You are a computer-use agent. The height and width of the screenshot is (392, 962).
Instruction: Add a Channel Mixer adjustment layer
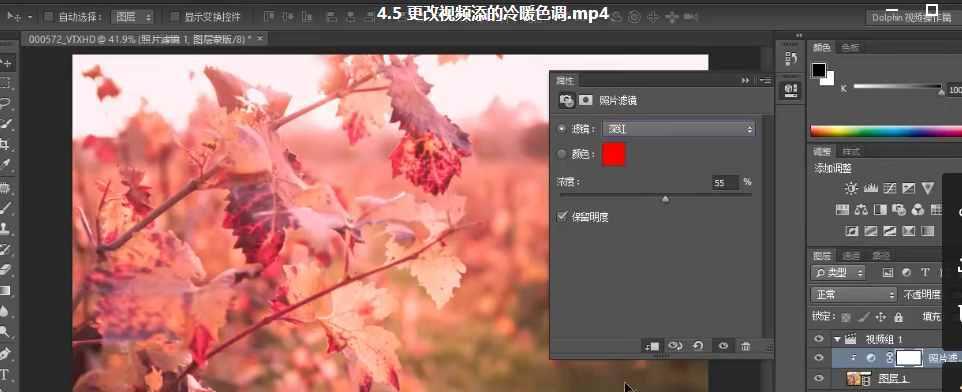click(x=918, y=210)
